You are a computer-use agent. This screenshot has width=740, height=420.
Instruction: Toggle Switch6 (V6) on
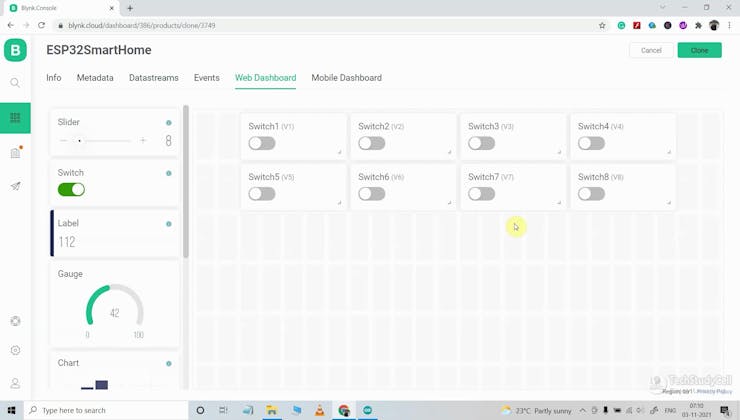pyautogui.click(x=371, y=194)
